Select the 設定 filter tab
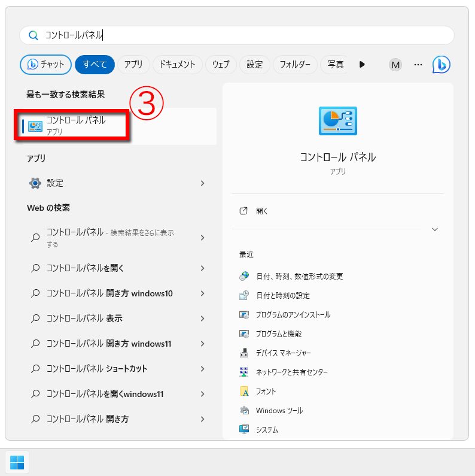The height and width of the screenshot is (476, 475). 254,65
